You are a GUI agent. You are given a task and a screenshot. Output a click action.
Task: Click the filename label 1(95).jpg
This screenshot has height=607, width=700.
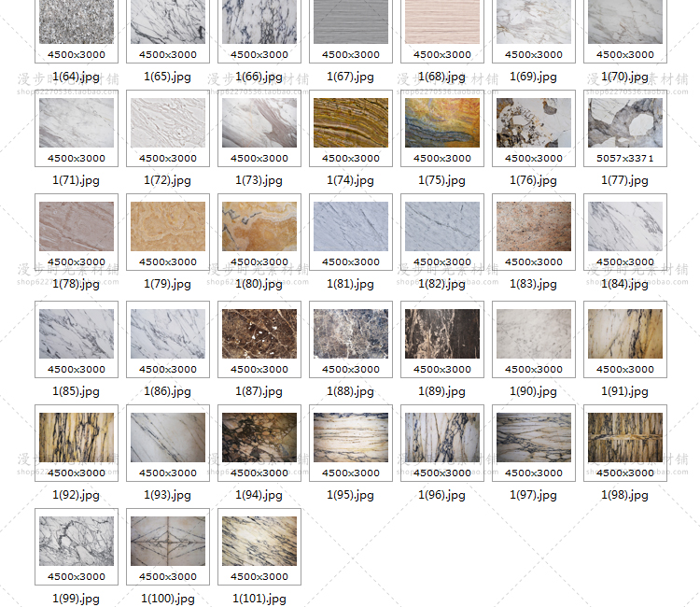click(351, 495)
